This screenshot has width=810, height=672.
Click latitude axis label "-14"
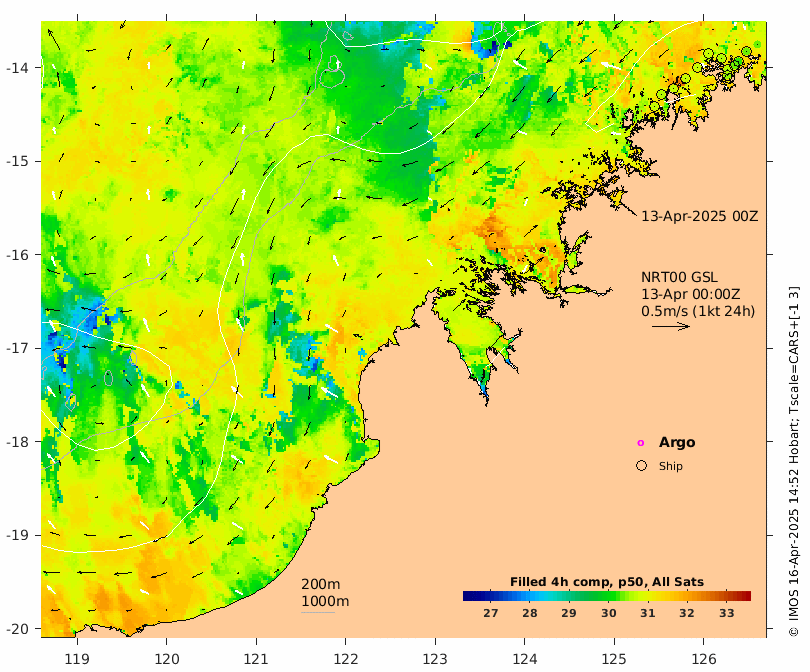coord(18,68)
